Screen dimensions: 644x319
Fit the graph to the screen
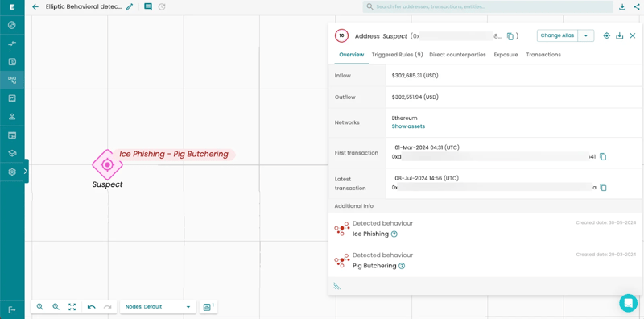click(x=72, y=307)
